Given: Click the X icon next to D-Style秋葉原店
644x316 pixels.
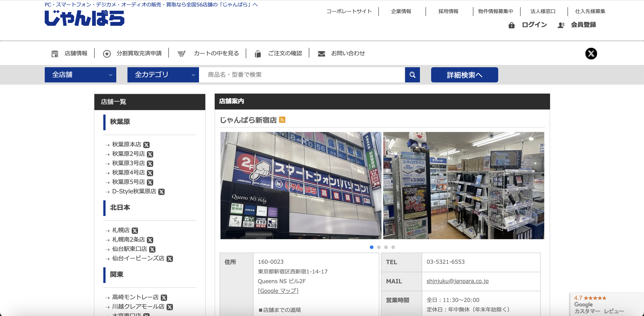Looking at the screenshot, I should 161,192.
